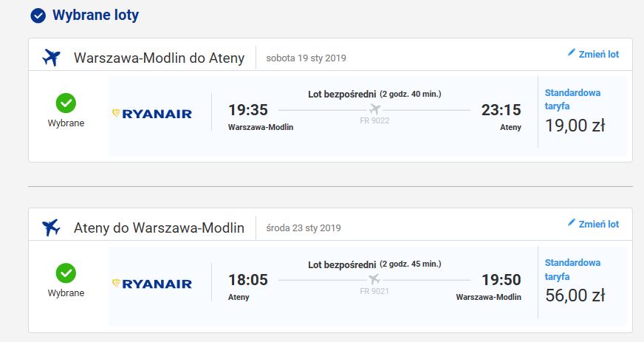Viewport: 644px width, 342px height.
Task: Select the Ateny do Warszawa-Modlin route title
Action: coord(159,228)
